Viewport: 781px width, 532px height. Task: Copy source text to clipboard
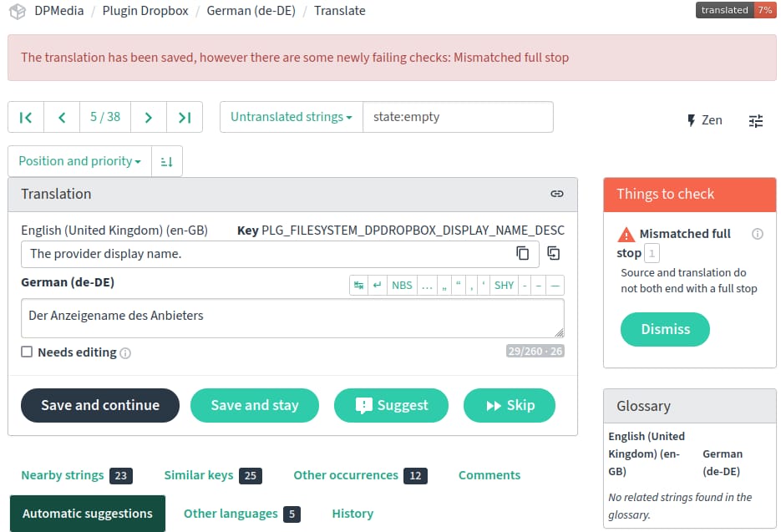click(523, 253)
